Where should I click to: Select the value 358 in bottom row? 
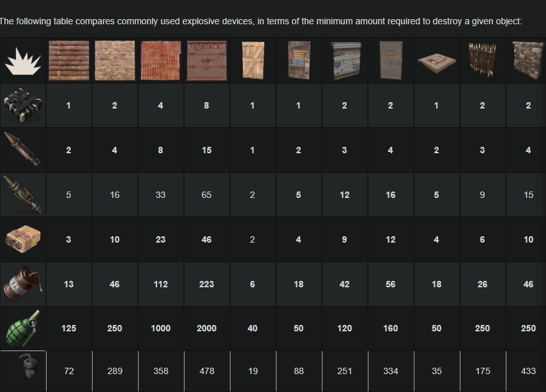tap(161, 371)
